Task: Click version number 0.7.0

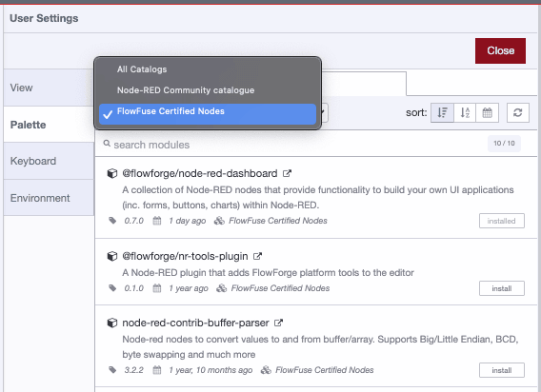Action: click(x=134, y=221)
